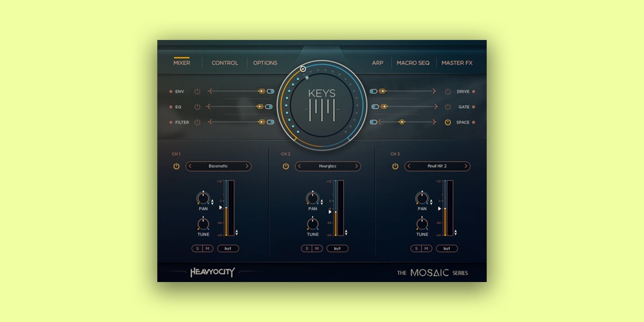This screenshot has height=322, width=644.
Task: Click the DRIVE row blue macro switch
Action: pos(374,91)
